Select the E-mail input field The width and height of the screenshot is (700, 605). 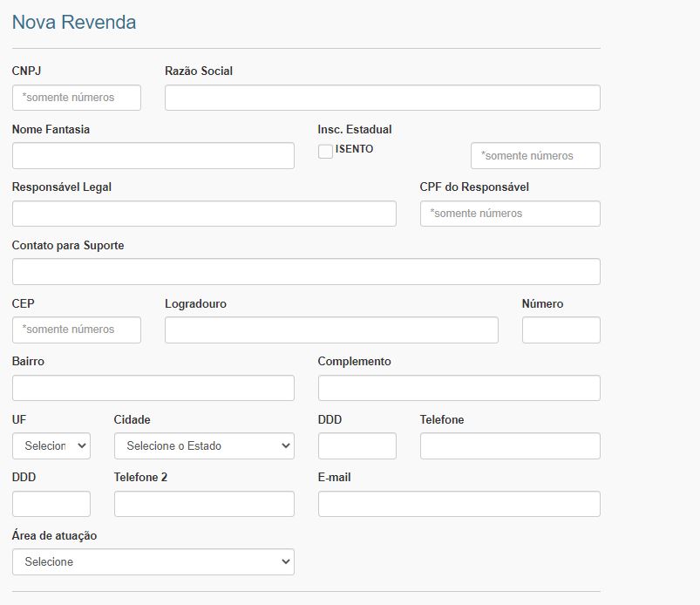(x=459, y=504)
